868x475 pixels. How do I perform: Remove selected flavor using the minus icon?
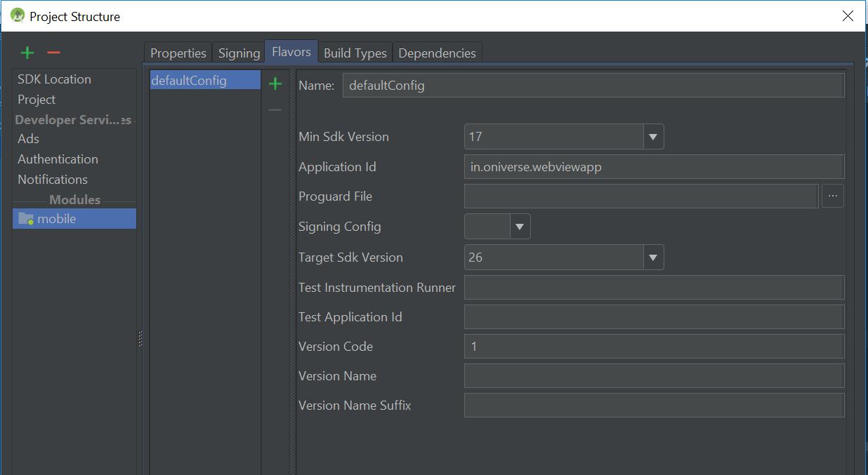[x=275, y=109]
